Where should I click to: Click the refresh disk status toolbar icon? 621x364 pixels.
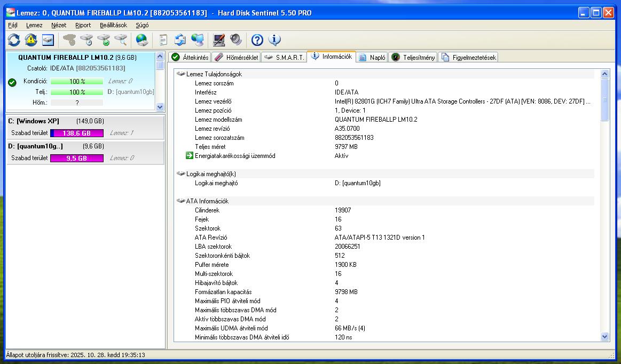(x=14, y=40)
